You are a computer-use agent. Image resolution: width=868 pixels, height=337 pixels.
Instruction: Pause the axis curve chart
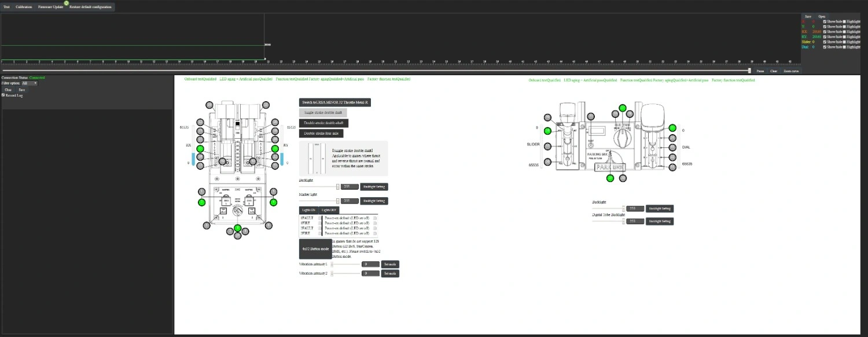pos(760,71)
